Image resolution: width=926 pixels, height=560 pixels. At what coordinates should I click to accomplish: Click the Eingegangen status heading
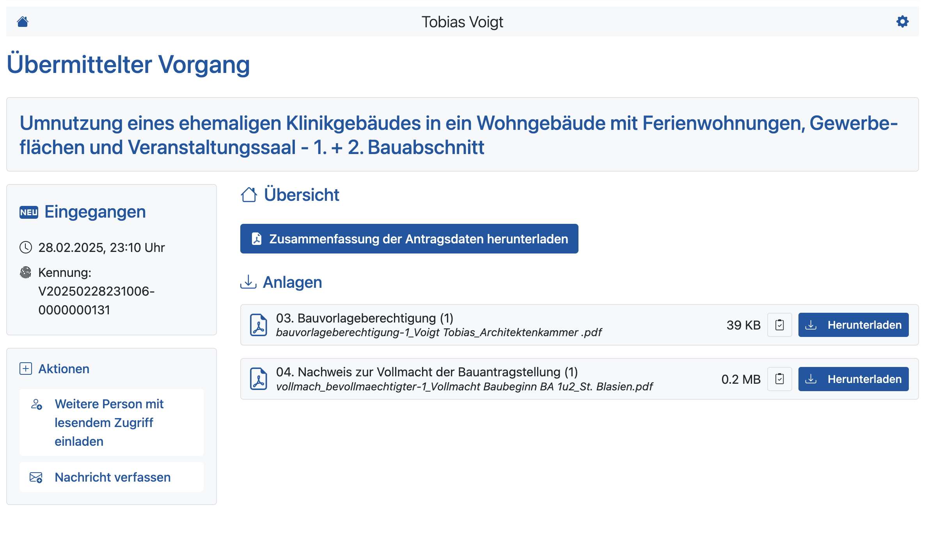pyautogui.click(x=95, y=212)
